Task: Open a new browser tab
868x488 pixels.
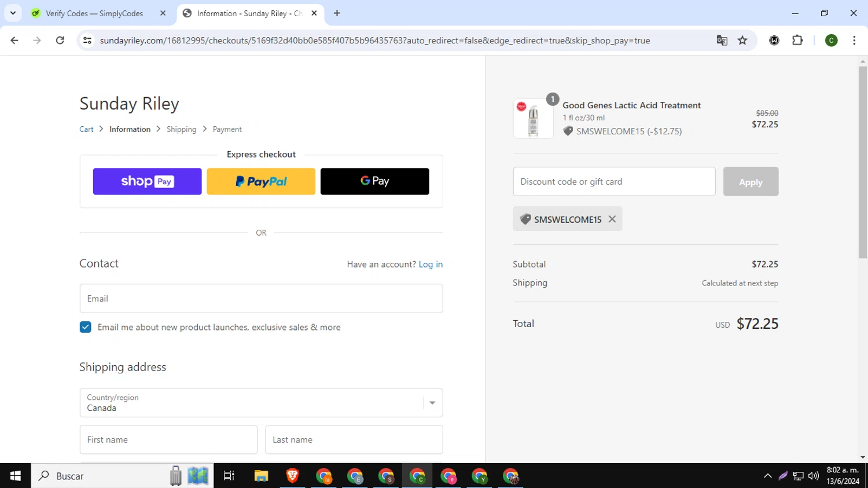Action: point(337,13)
